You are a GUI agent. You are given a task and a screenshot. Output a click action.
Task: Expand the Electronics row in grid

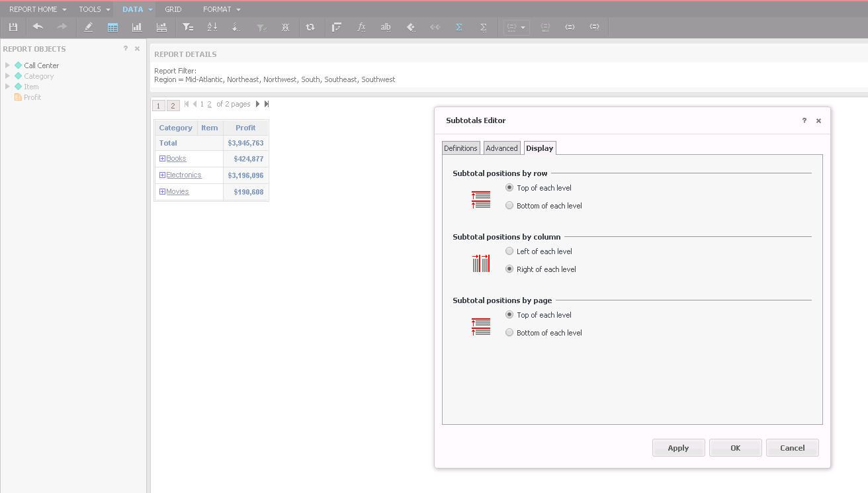click(162, 175)
